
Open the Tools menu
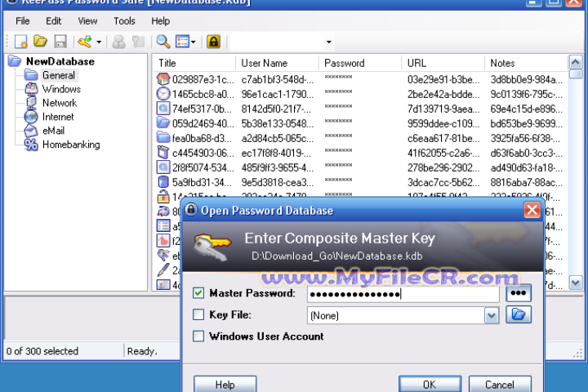[x=124, y=21]
